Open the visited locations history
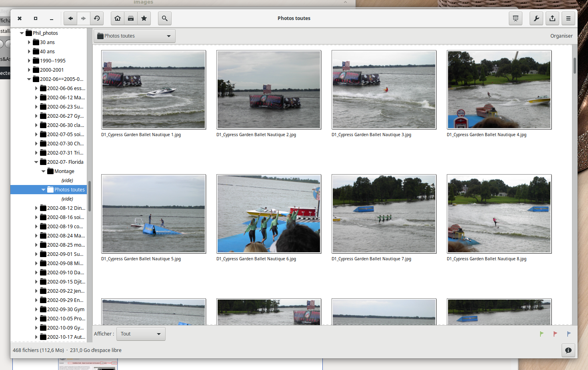588x370 pixels. tap(97, 18)
